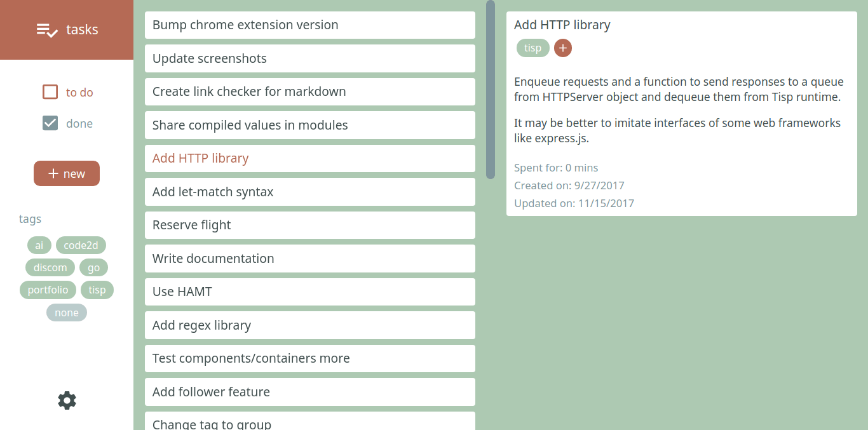This screenshot has height=430, width=868.
Task: Select Create link checker for markdown task
Action: (310, 91)
